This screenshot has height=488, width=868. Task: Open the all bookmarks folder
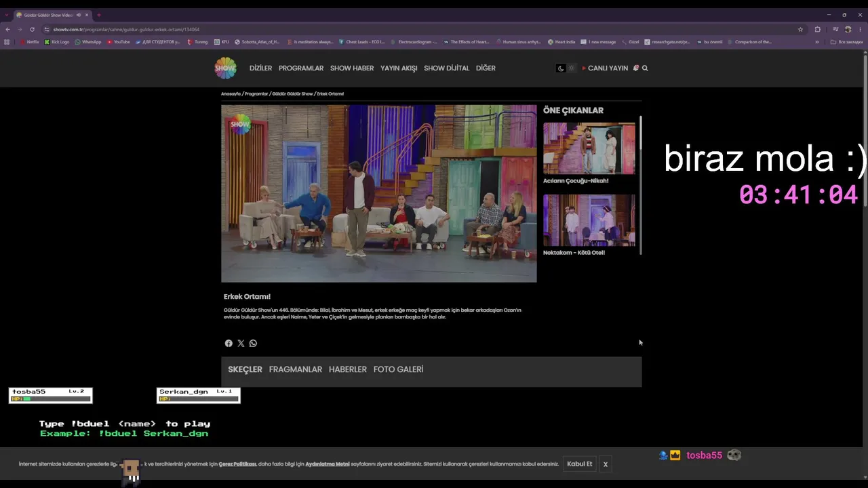848,42
